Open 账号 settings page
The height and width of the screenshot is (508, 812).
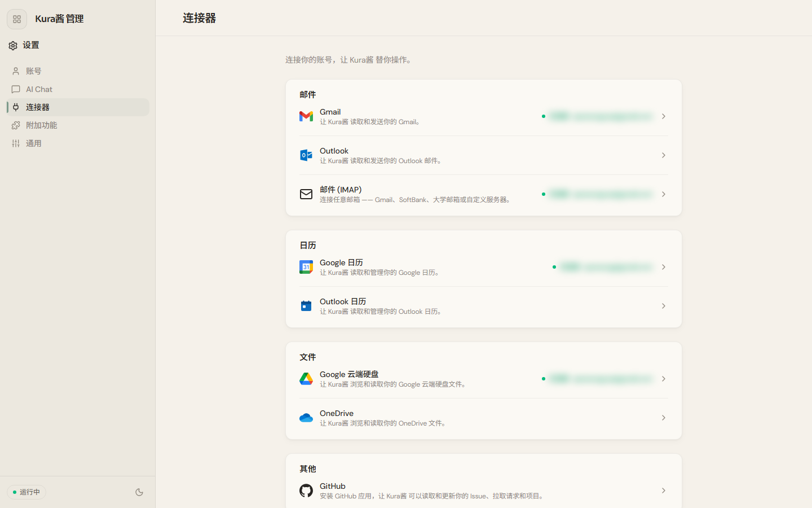point(78,71)
